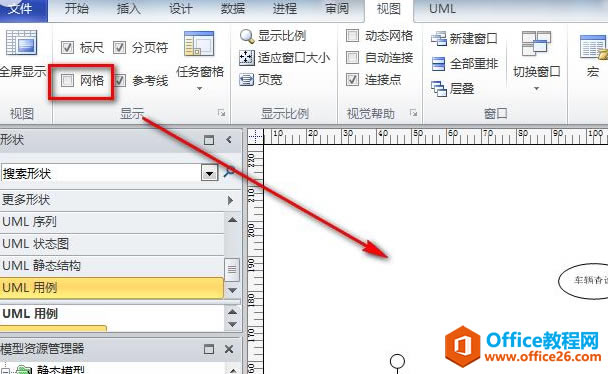Viewport: 608px width, 374px height.
Task: Open the 任务窗格 task panes icon
Action: (199, 44)
